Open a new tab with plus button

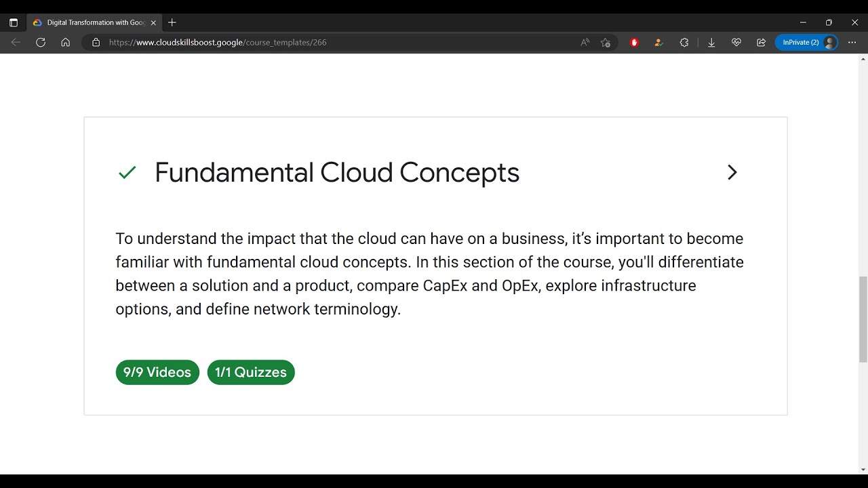pyautogui.click(x=172, y=22)
